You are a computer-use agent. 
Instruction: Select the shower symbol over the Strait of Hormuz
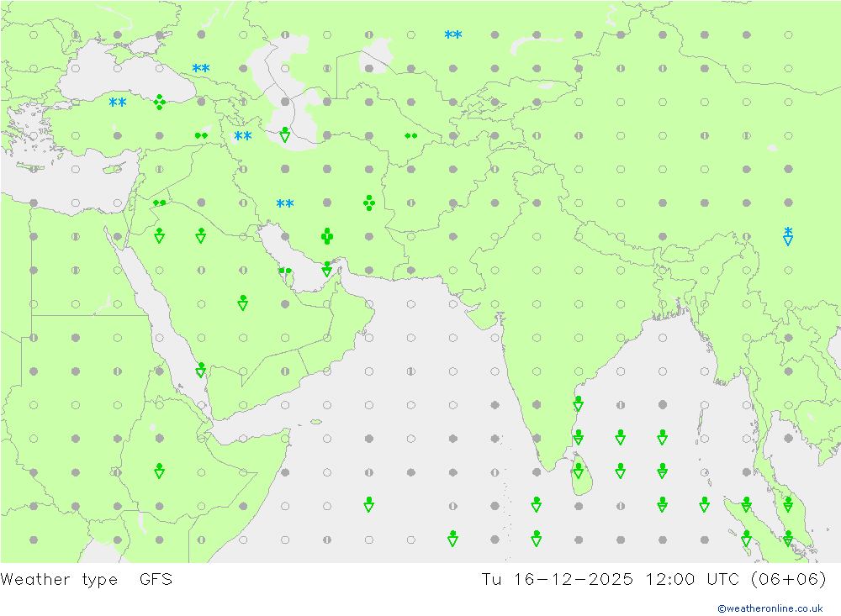[326, 269]
